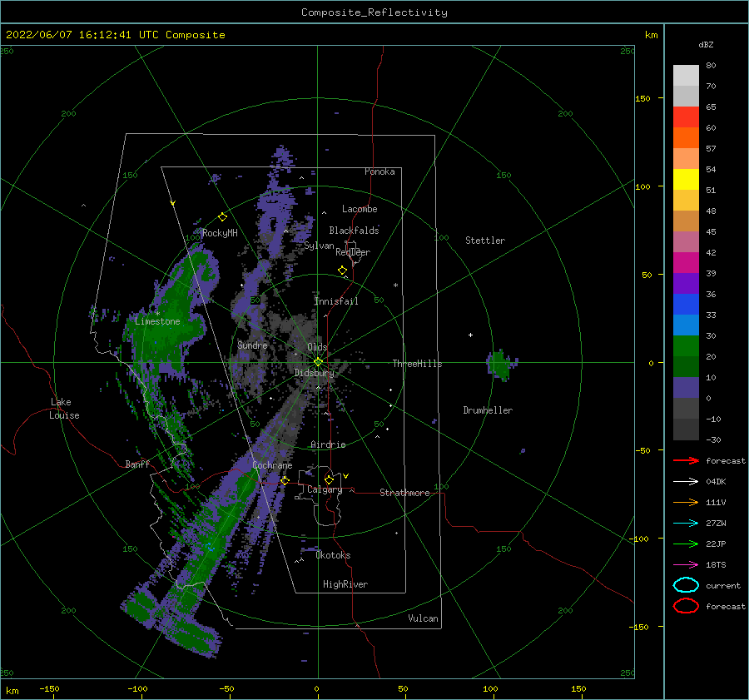The width and height of the screenshot is (749, 700).
Task: Click the Airdrie label
Action: (x=328, y=444)
